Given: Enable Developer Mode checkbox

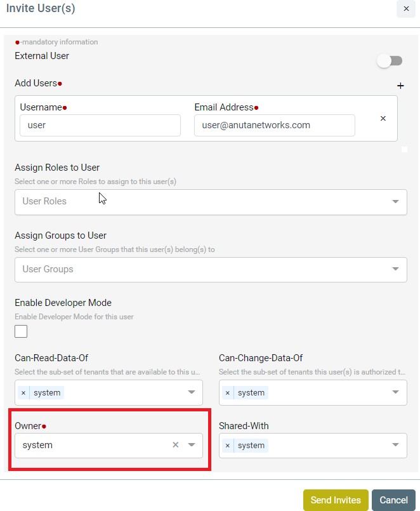Looking at the screenshot, I should point(21,331).
